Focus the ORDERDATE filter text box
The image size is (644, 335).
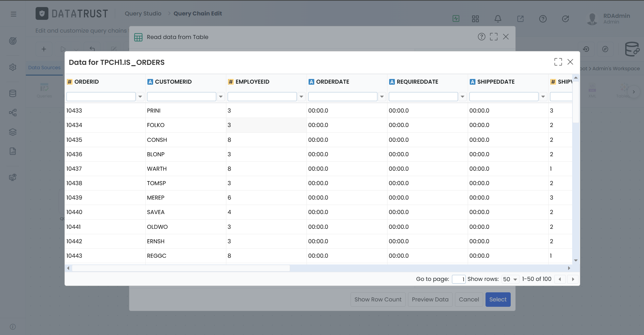(343, 97)
